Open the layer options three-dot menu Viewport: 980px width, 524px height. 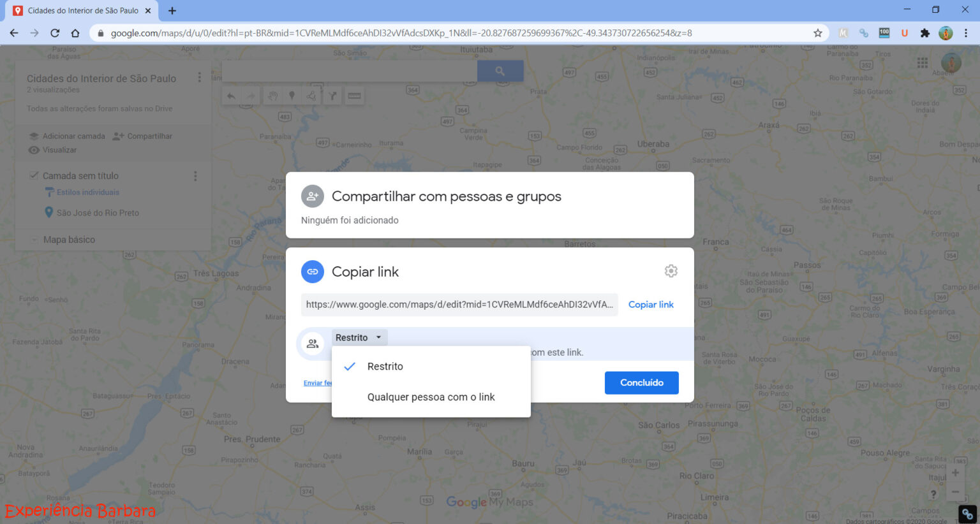click(195, 175)
